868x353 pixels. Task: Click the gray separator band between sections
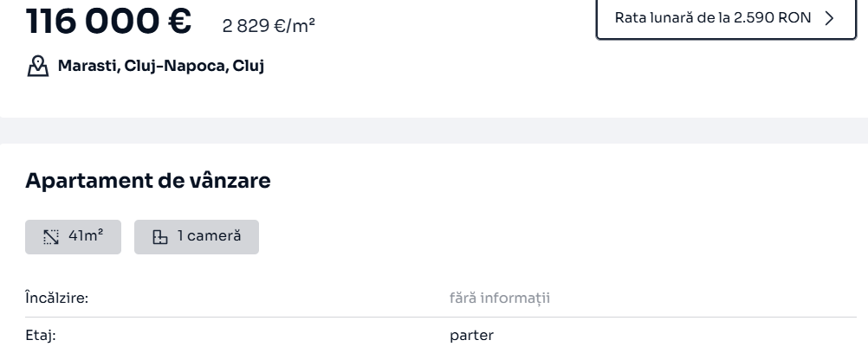(x=434, y=131)
